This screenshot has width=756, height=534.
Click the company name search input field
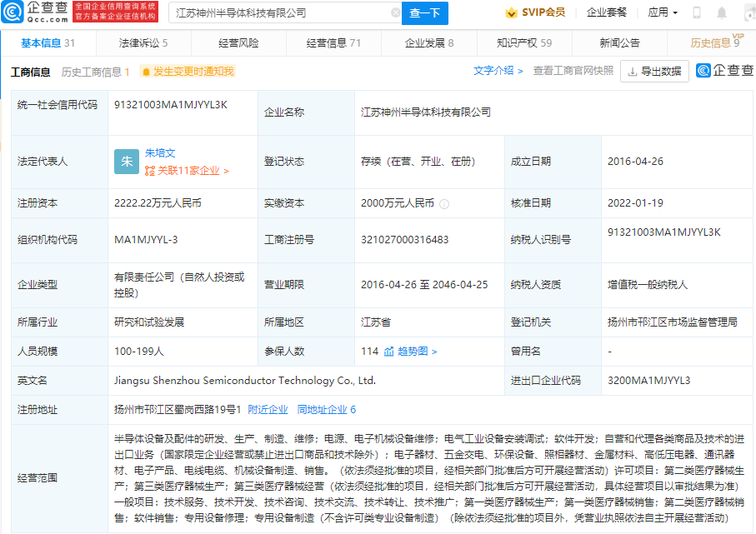coord(280,13)
